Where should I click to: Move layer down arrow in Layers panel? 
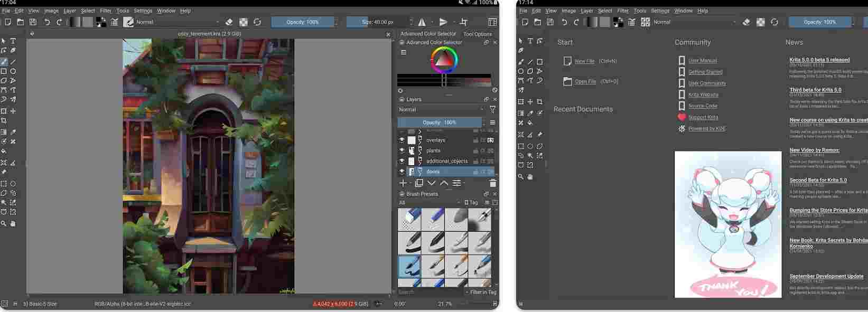pyautogui.click(x=432, y=183)
